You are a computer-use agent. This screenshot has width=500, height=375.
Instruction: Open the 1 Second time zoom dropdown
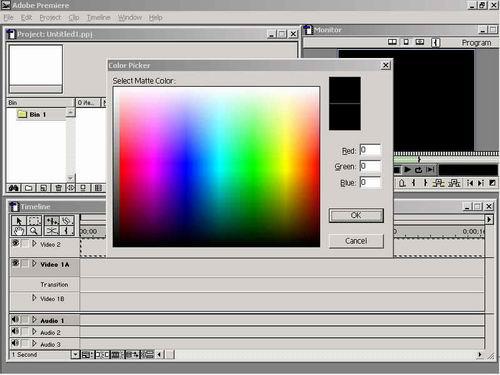coord(75,354)
